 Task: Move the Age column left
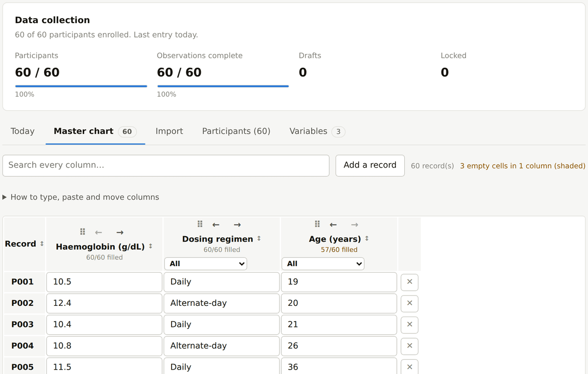pos(333,224)
